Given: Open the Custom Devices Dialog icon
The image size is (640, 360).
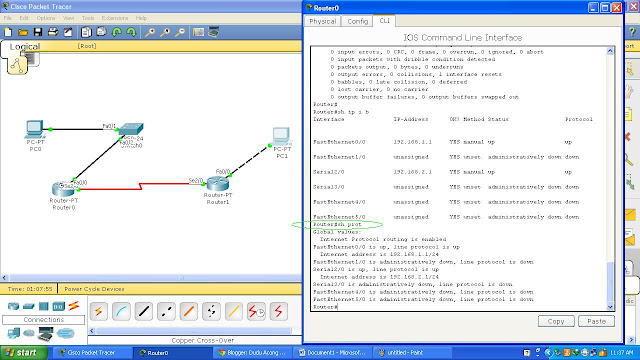Looking at the screenshot, I should click(213, 32).
